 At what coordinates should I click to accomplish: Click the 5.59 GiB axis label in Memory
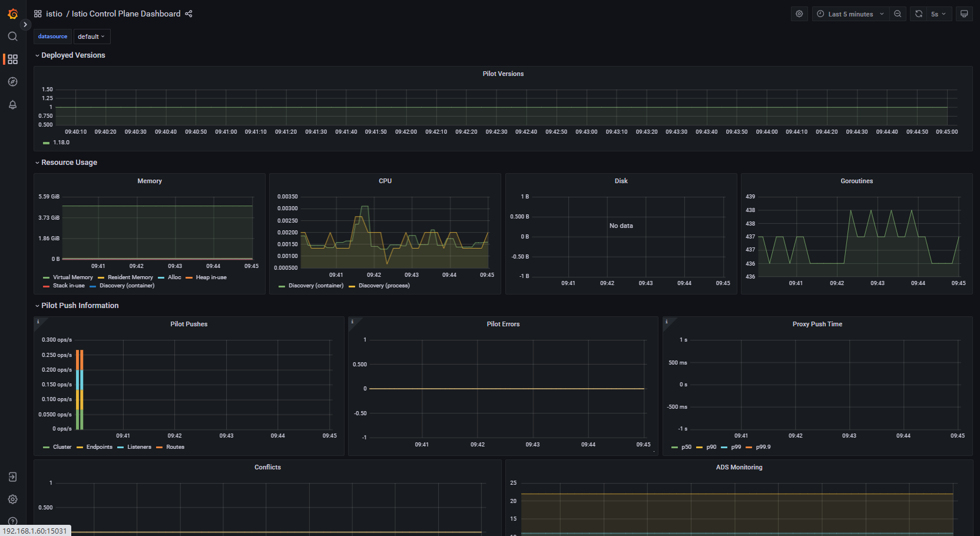(x=49, y=197)
